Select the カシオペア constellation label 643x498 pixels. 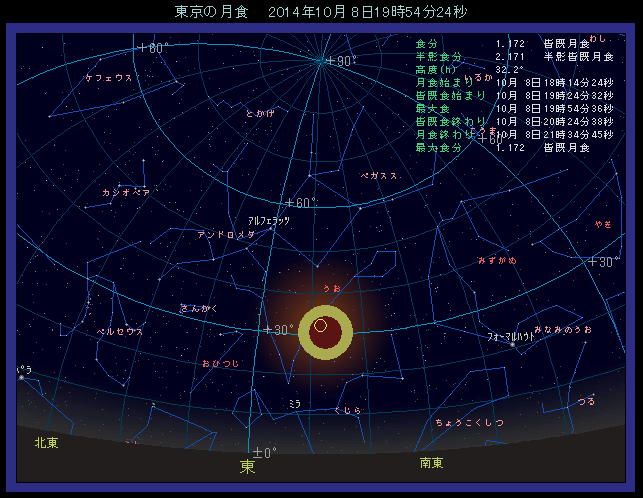click(126, 191)
